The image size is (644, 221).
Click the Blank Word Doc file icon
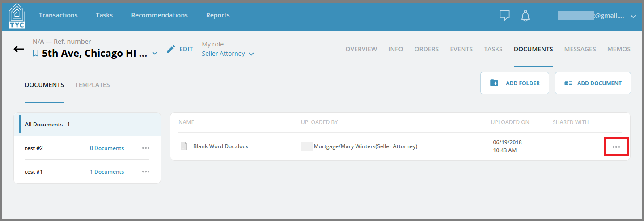click(x=183, y=146)
